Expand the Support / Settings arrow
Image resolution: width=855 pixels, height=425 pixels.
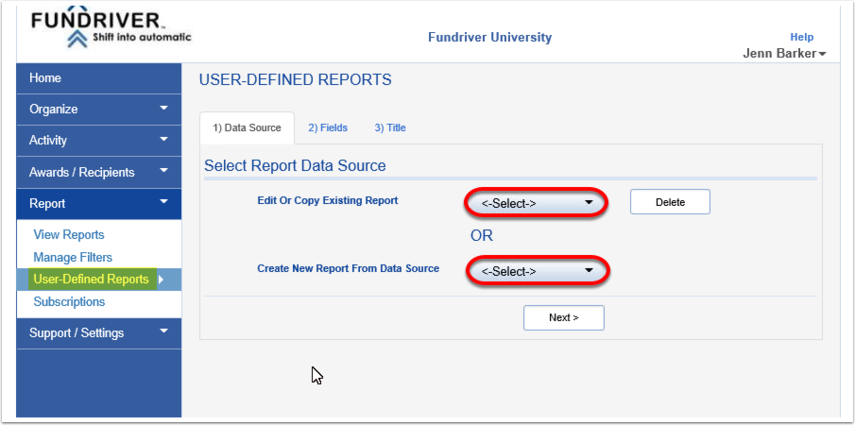click(x=164, y=332)
